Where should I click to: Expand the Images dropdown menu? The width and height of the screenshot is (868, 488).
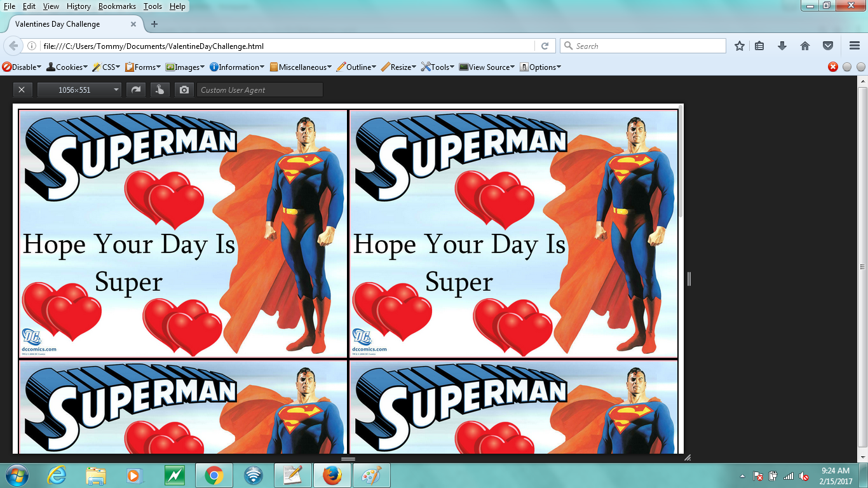point(186,67)
